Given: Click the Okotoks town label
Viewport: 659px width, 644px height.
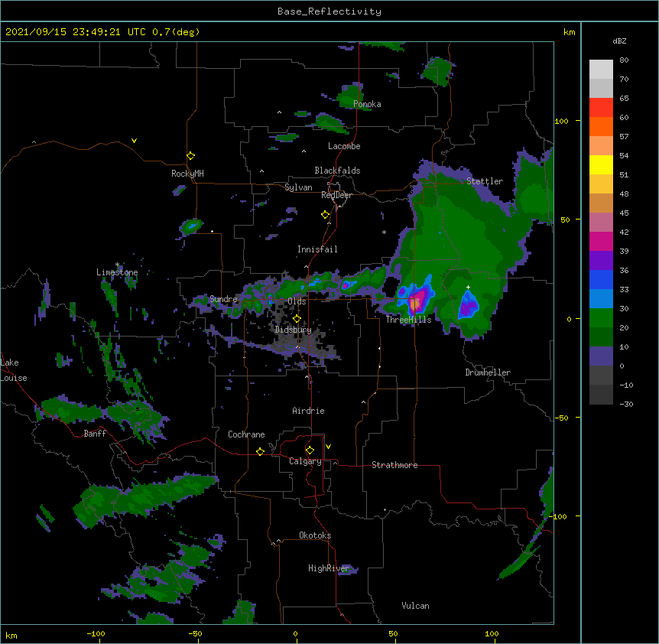Looking at the screenshot, I should [x=315, y=535].
